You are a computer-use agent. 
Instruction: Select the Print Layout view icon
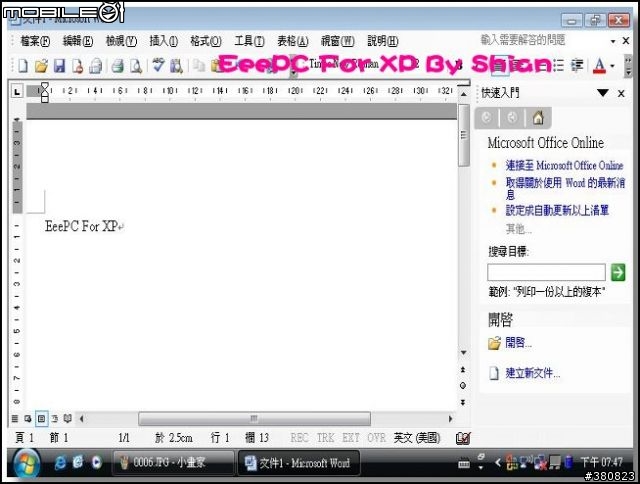41,419
